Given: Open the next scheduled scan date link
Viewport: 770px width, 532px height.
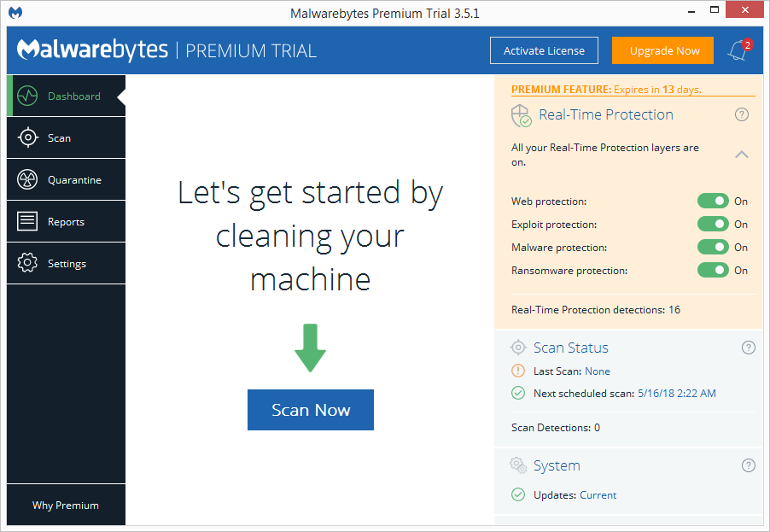Looking at the screenshot, I should pyautogui.click(x=677, y=394).
